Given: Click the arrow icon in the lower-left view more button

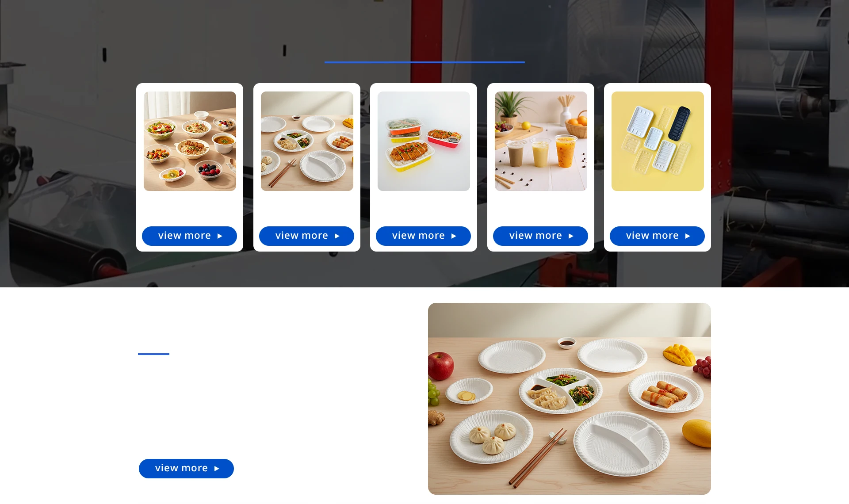Looking at the screenshot, I should coord(217,469).
